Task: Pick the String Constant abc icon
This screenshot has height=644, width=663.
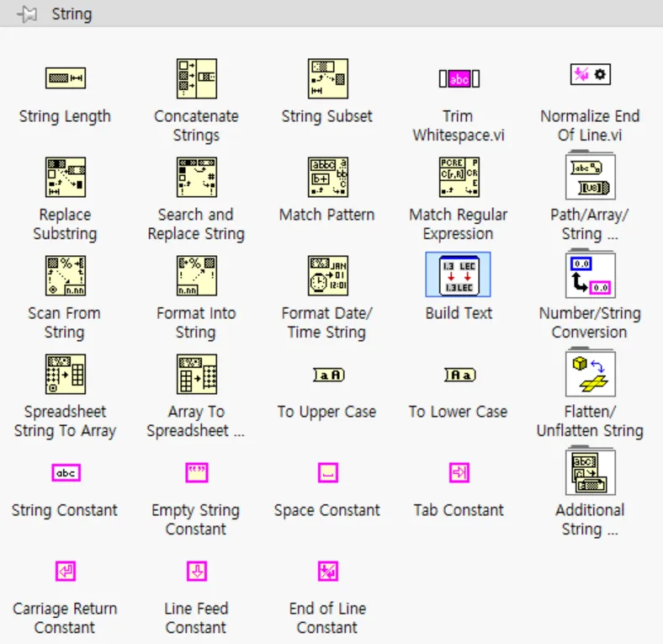Action: (x=66, y=472)
